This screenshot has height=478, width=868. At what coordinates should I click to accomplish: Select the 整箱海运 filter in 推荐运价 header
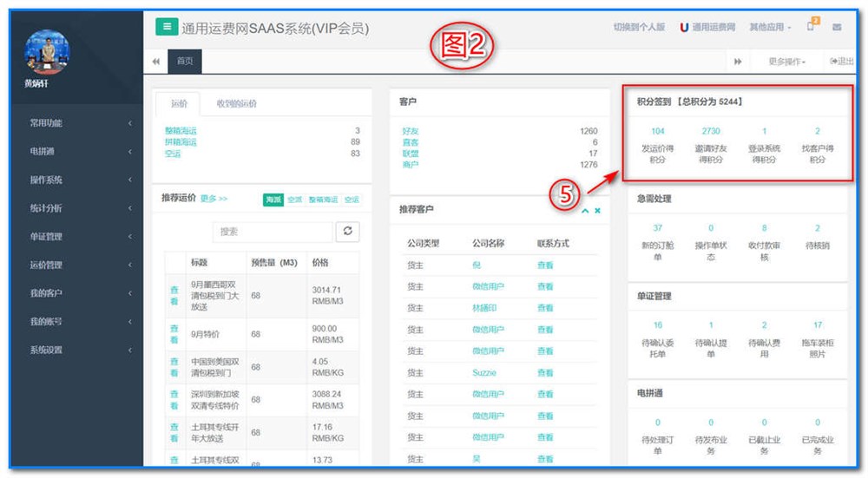[x=323, y=200]
